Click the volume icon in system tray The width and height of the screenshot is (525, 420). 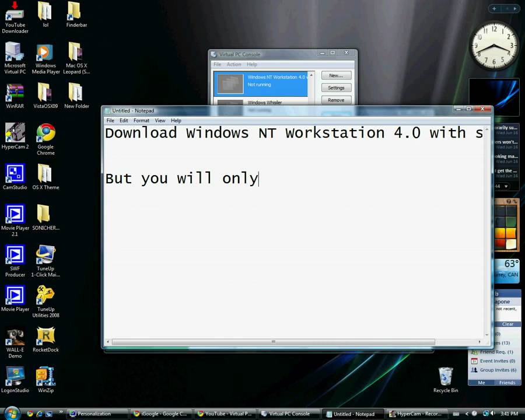pos(492,414)
